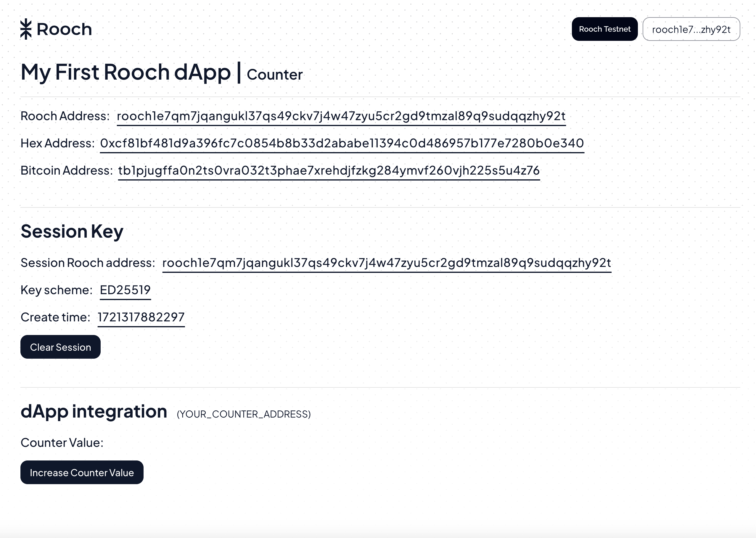Click the Hex Address label
756x538 pixels.
coord(58,144)
